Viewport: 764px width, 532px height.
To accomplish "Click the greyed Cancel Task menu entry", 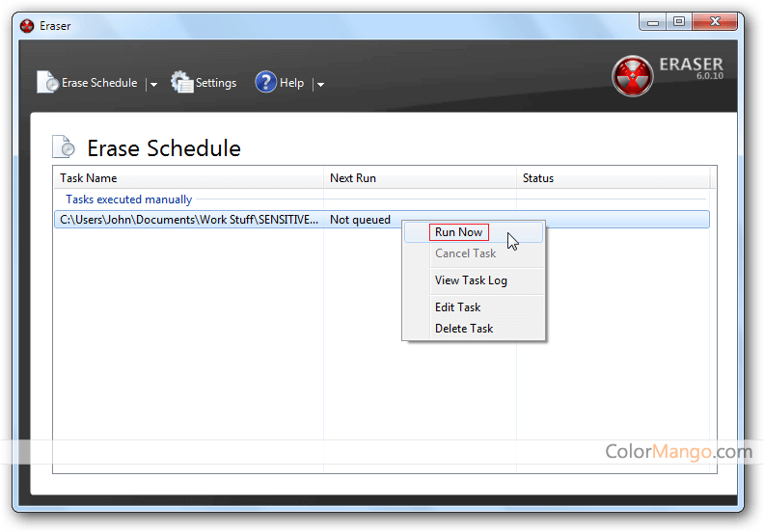I will click(465, 253).
